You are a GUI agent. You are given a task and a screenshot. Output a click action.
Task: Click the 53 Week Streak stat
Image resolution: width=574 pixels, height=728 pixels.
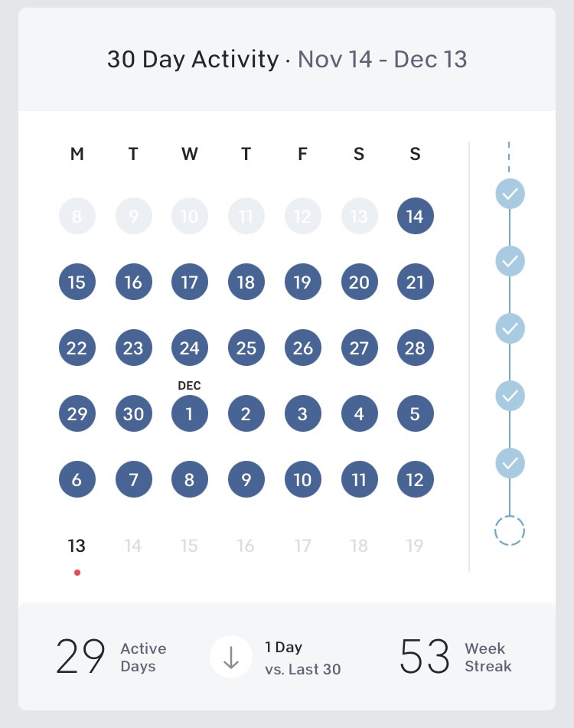455,657
